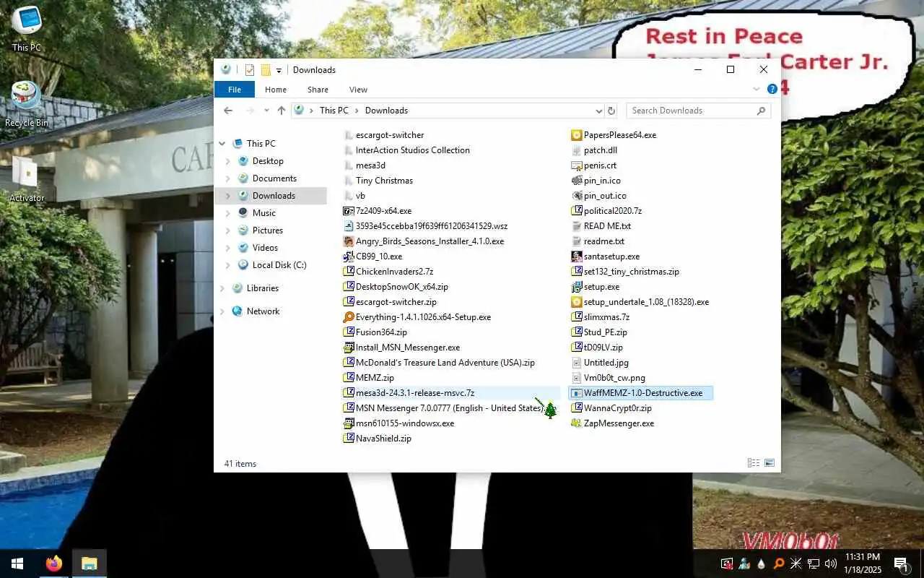Expand the Network tree node

(x=222, y=311)
